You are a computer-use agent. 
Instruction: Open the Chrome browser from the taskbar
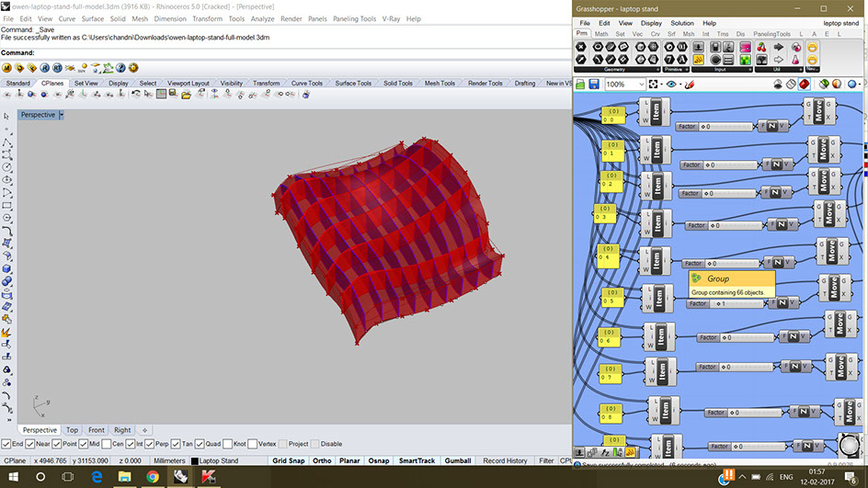pos(153,476)
